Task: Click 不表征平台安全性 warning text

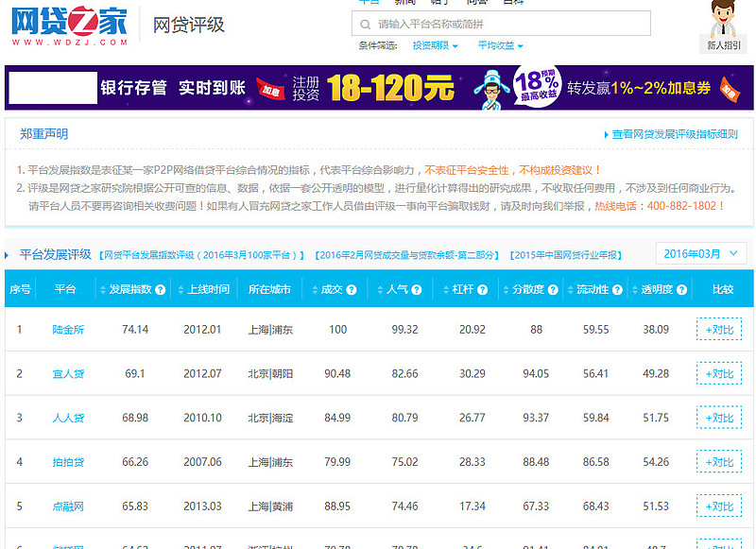Action: point(466,170)
